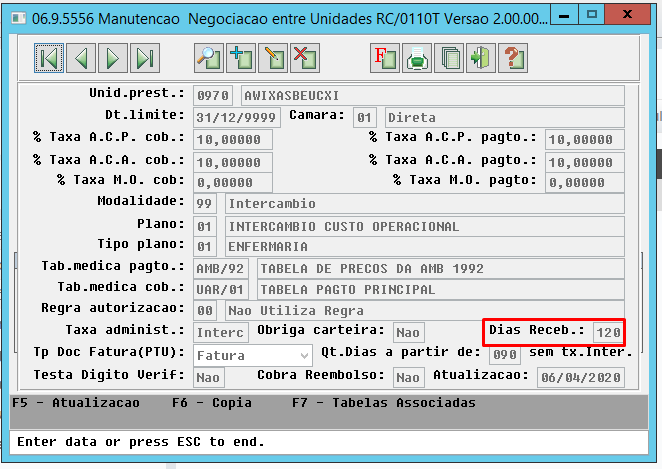The image size is (662, 469).
Task: Click the 'Enter data or press ESC' status message
Action: click(141, 442)
